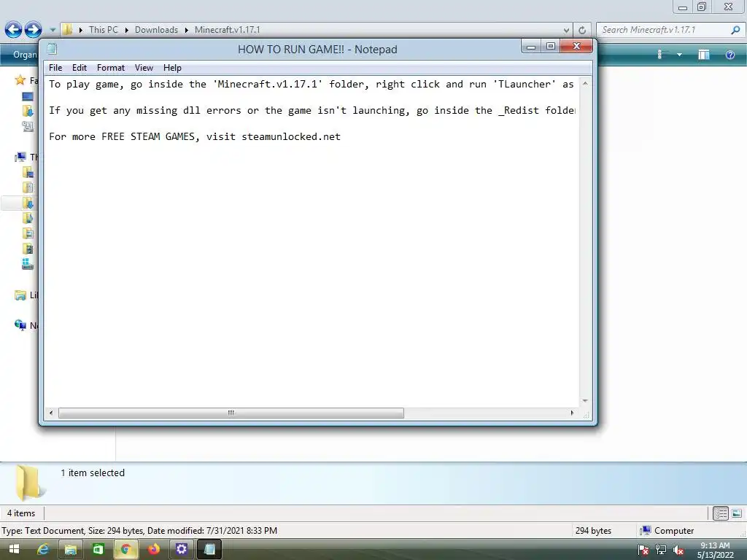747x560 pixels.
Task: Place cursor on 'For more FREE STEAM GAMES' line
Action: (195, 136)
